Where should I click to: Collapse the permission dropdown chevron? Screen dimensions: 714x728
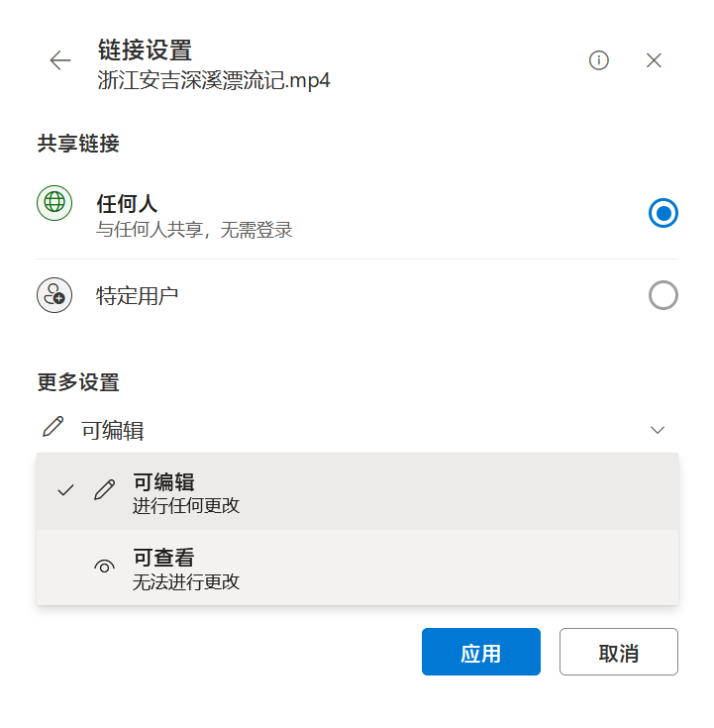click(x=658, y=430)
